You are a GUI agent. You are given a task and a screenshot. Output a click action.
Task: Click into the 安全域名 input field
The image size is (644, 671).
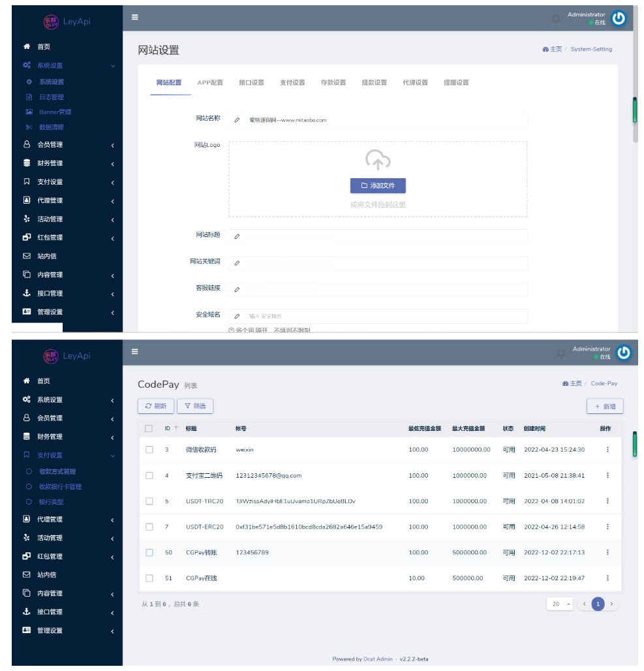[x=385, y=316]
